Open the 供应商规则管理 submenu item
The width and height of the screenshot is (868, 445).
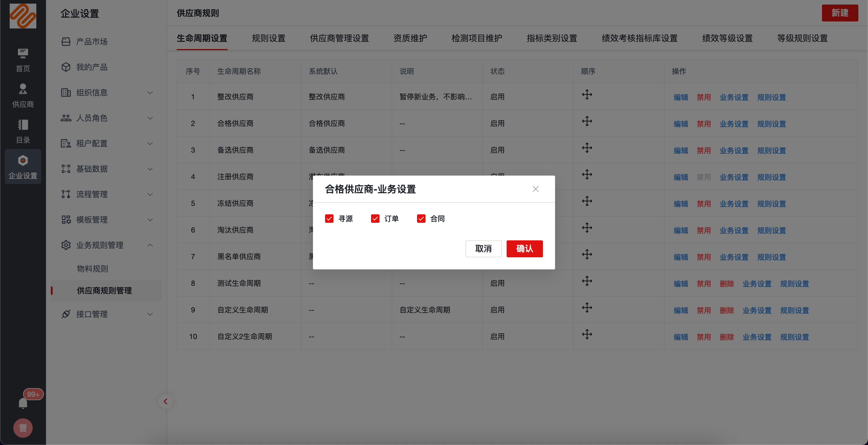106,290
